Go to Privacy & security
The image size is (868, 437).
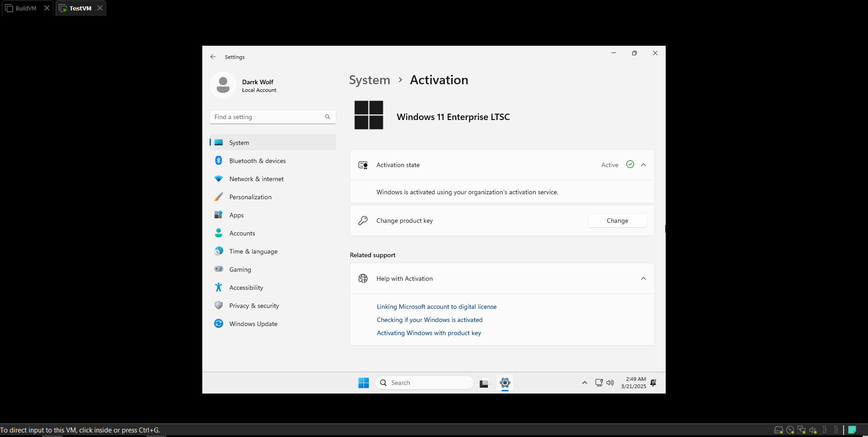pos(273,305)
